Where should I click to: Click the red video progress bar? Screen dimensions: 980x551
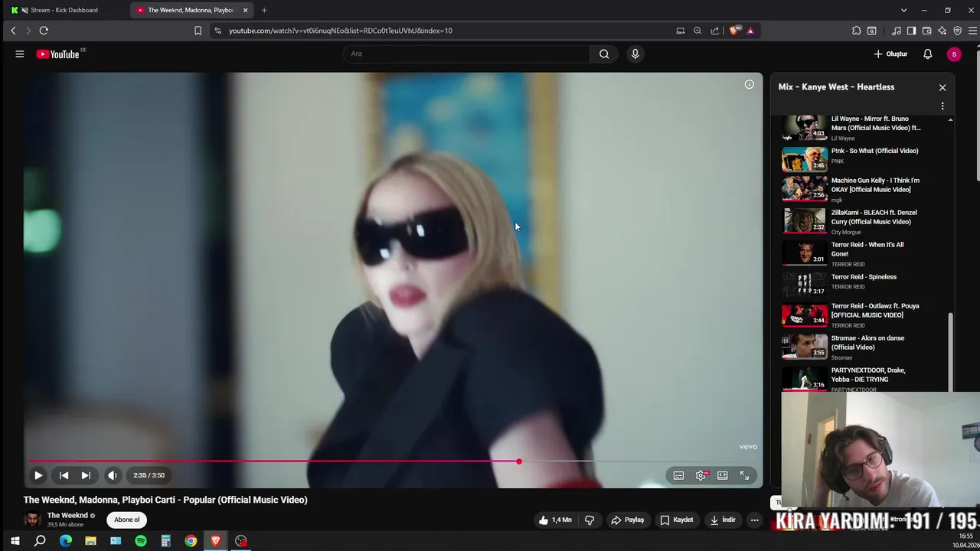274,461
